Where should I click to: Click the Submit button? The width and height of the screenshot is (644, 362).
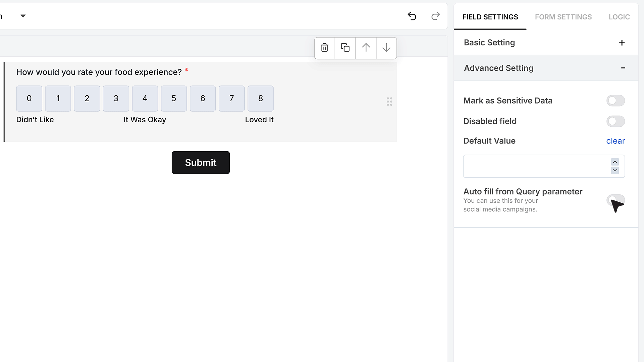coord(201,163)
